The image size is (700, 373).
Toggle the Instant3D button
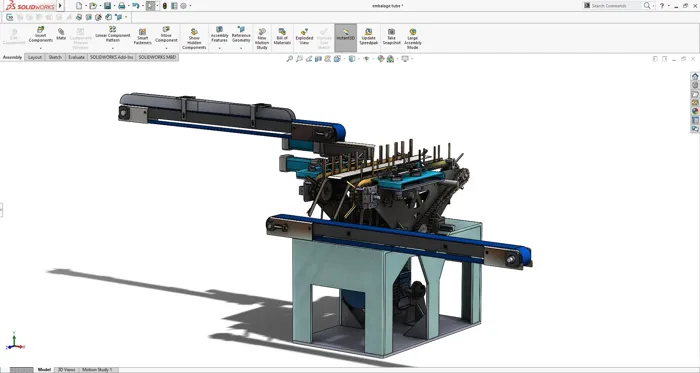pos(346,37)
